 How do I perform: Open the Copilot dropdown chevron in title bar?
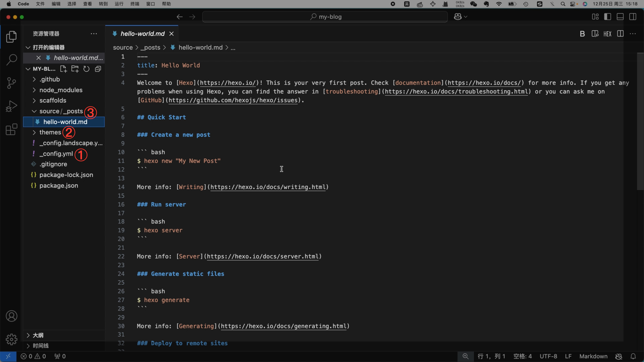pos(466,17)
